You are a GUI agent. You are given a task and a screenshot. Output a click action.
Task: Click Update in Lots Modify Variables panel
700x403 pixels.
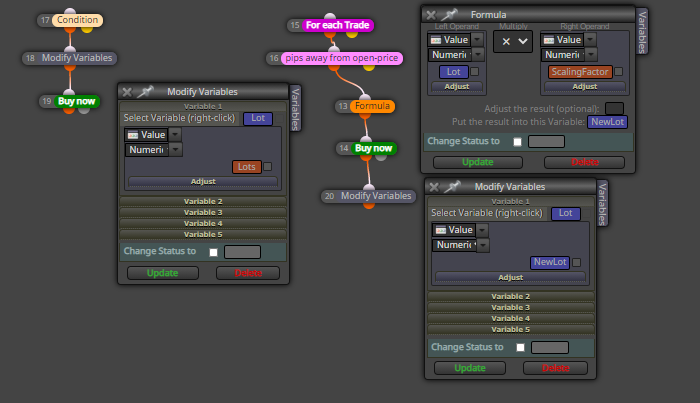tap(162, 273)
